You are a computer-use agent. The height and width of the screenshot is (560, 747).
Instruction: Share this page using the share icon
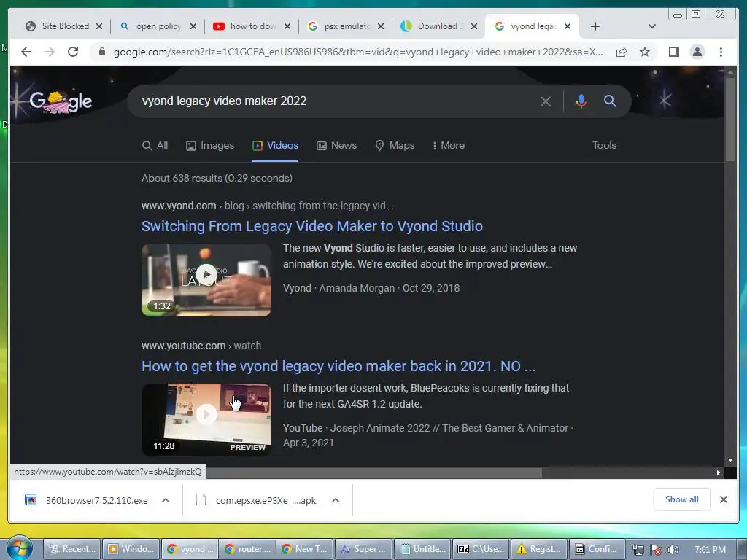click(x=622, y=52)
